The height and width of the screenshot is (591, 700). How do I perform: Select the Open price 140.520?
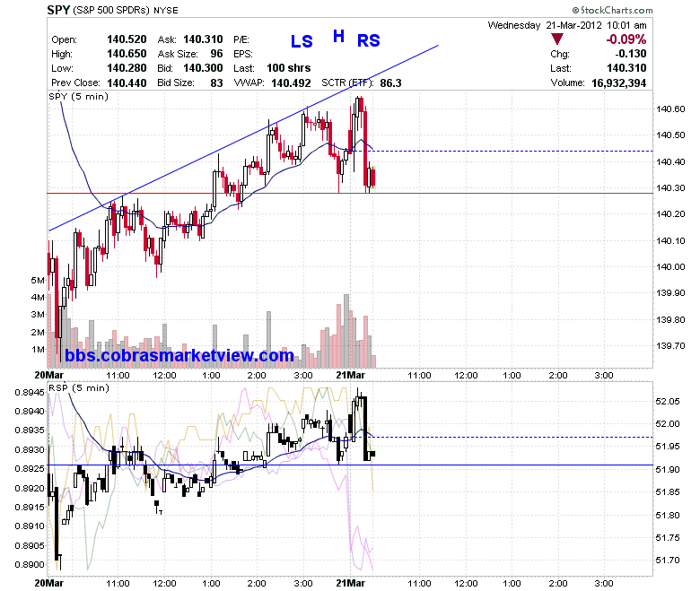pyautogui.click(x=127, y=39)
